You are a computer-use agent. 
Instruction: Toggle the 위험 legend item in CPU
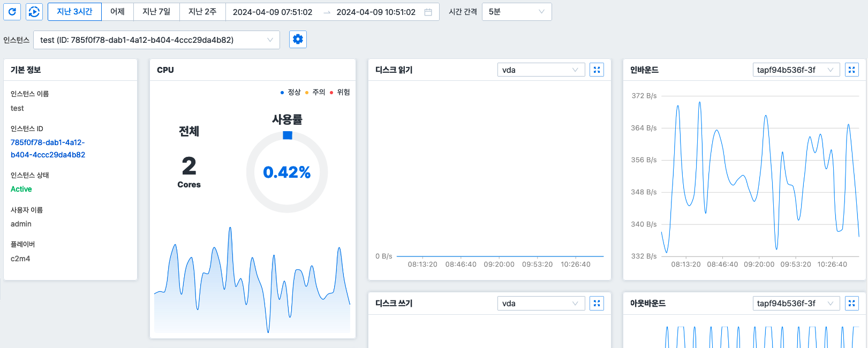tap(341, 92)
